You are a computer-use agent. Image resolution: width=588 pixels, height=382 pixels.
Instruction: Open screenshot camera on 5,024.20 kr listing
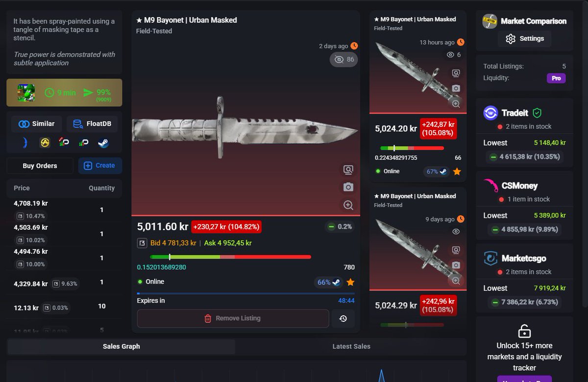coord(456,88)
